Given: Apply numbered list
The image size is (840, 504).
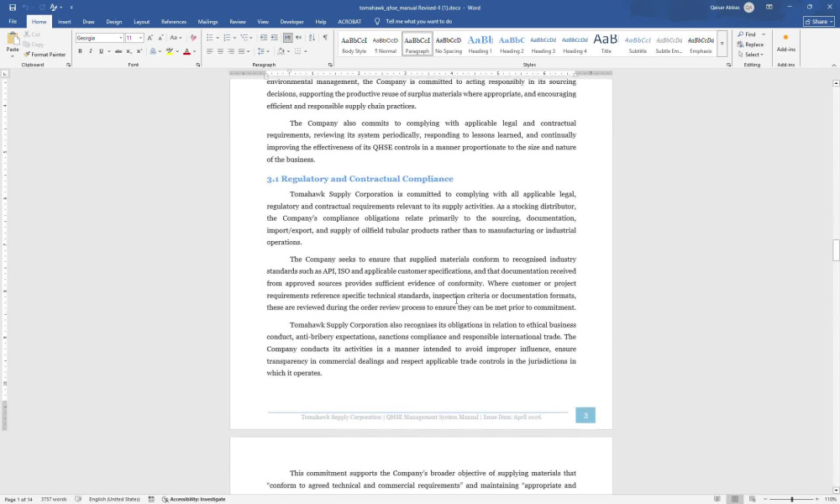Looking at the screenshot, I should tap(227, 38).
